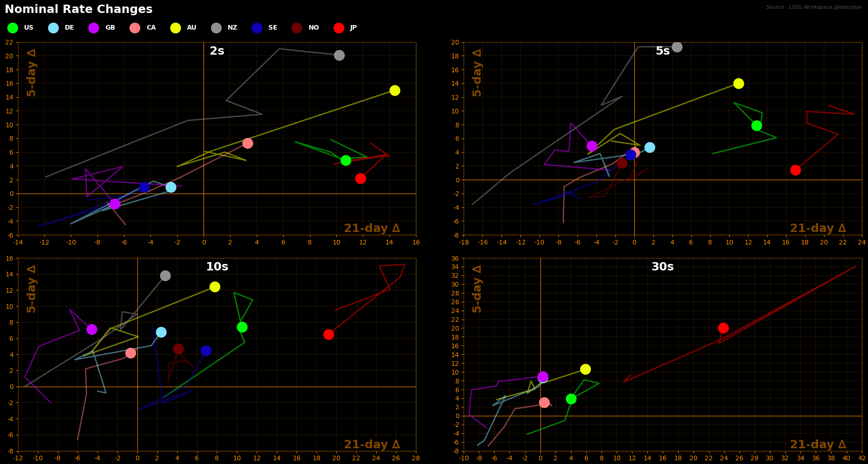Image resolution: width=868 pixels, height=464 pixels.
Task: Click the LSEG Workspace source text
Action: click(x=813, y=7)
